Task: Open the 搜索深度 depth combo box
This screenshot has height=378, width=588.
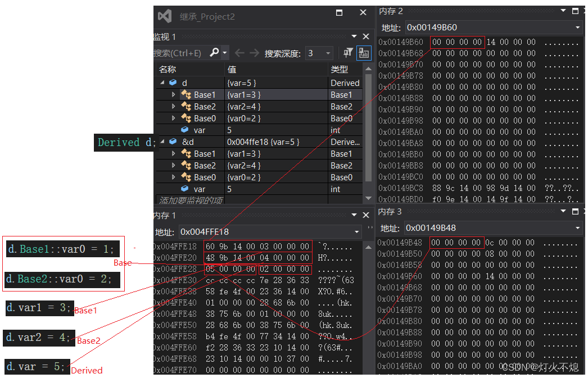Action: click(x=319, y=53)
